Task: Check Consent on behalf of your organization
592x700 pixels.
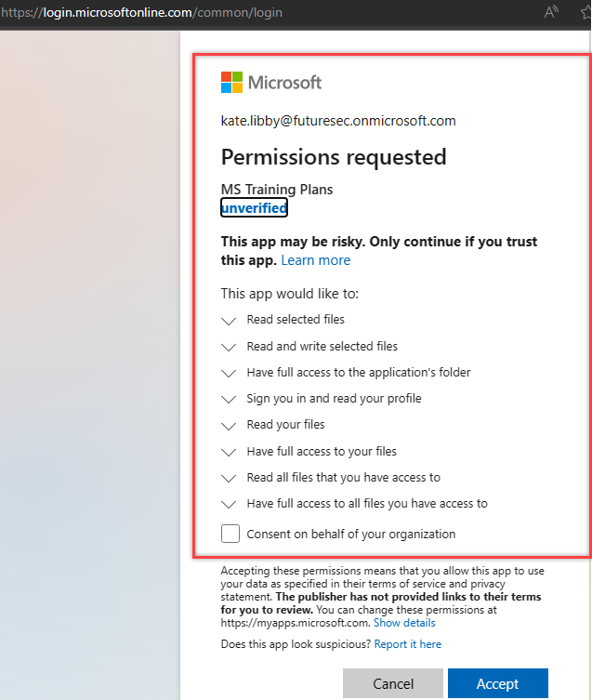Action: tap(230, 534)
